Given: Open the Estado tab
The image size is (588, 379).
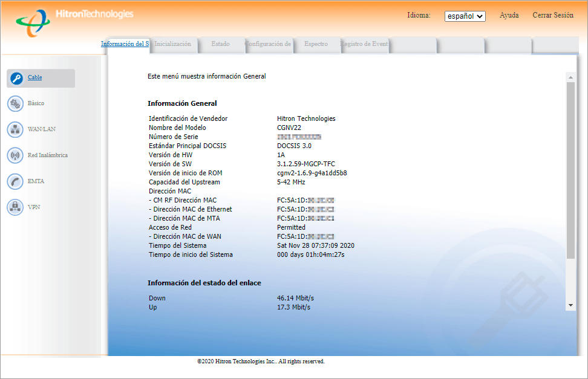Looking at the screenshot, I should click(x=220, y=44).
